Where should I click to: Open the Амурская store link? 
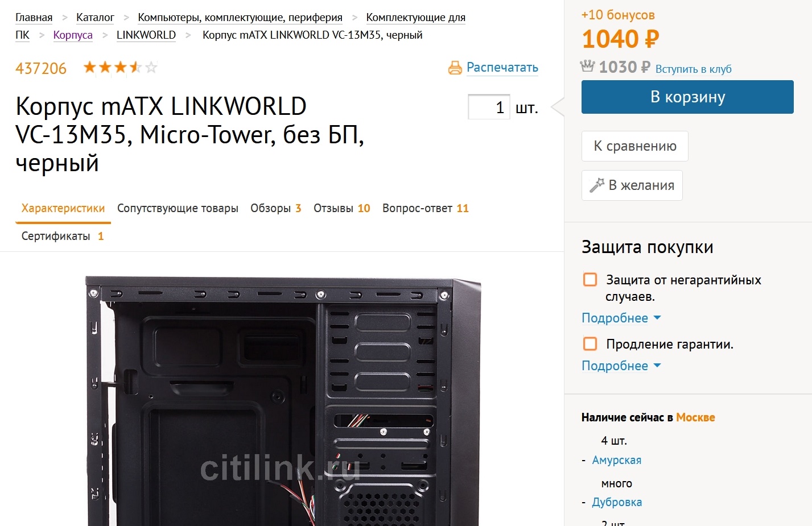click(617, 460)
